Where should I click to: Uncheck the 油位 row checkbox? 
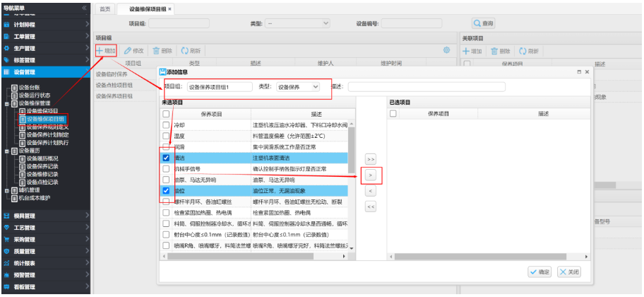pos(165,191)
